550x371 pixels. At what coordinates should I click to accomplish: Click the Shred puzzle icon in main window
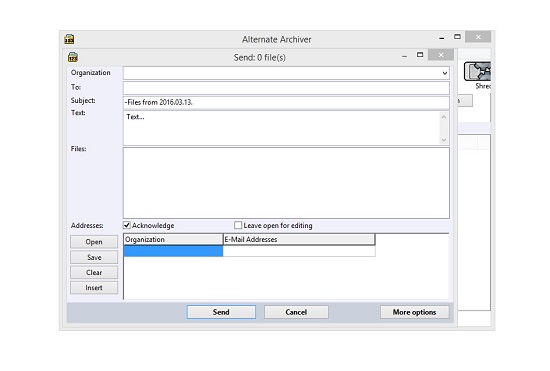[478, 72]
